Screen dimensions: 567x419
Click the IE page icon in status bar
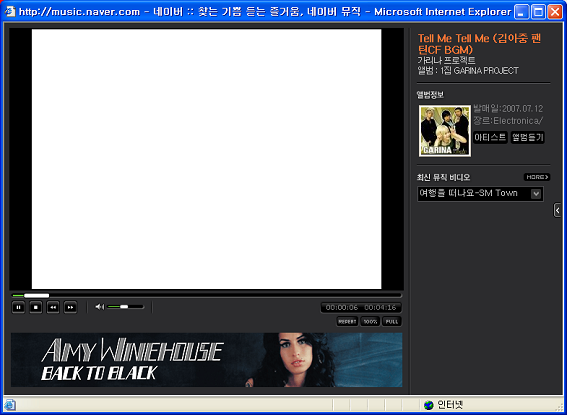10,405
